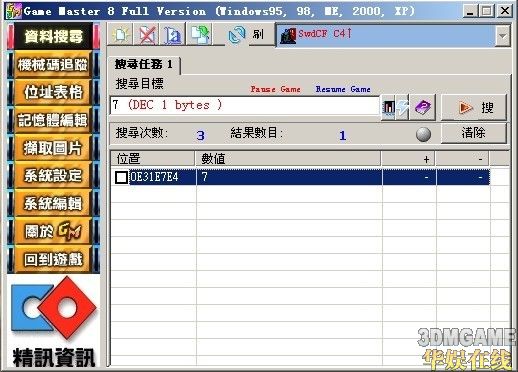
Task: Click the rename task 'a' icon
Action: pos(173,34)
